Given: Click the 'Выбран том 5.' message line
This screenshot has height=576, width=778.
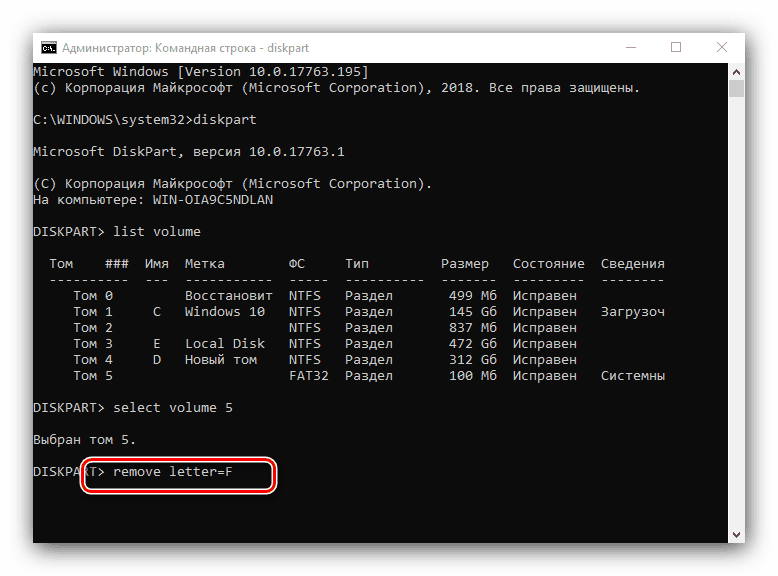Looking at the screenshot, I should coord(84,440).
